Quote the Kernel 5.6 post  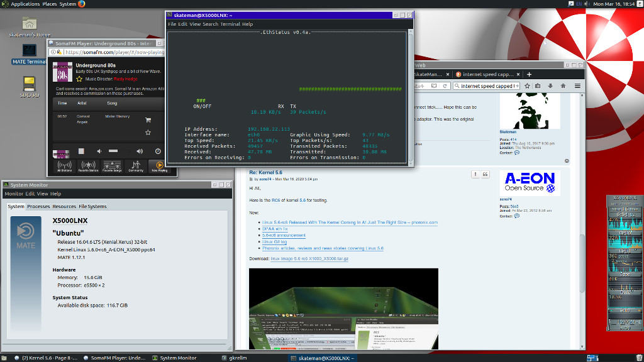pyautogui.click(x=485, y=175)
